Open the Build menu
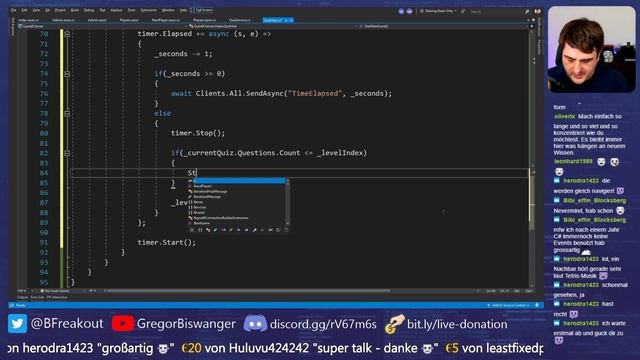640x360 pixels. click(75, 10)
